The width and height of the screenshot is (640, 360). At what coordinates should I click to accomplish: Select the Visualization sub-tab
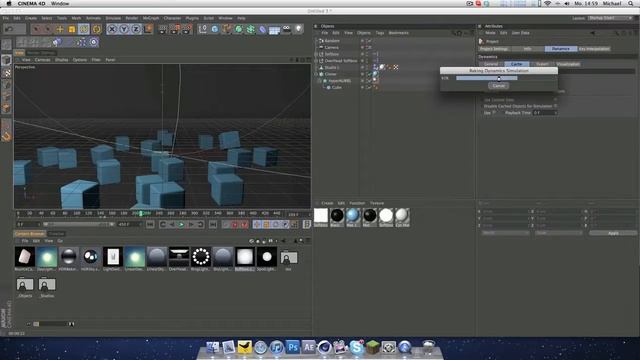click(x=568, y=64)
